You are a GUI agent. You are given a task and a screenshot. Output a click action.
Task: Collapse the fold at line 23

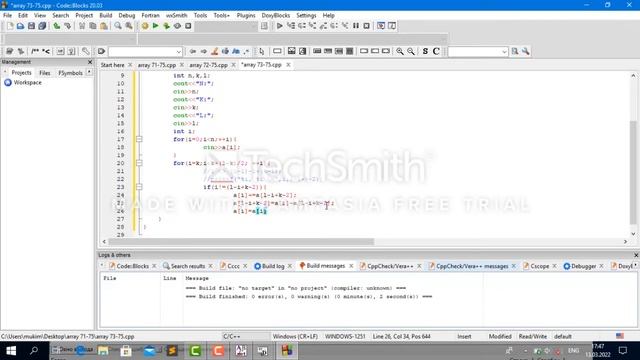[x=139, y=187]
